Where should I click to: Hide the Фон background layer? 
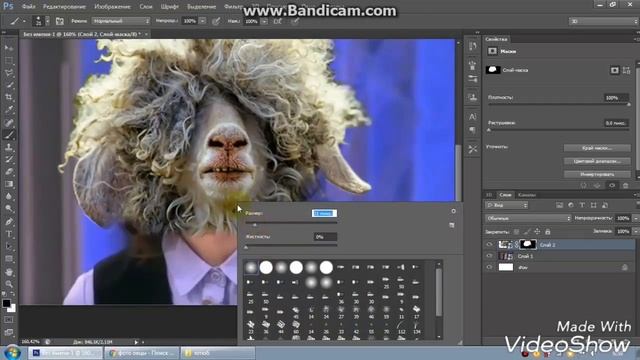pos(489,268)
